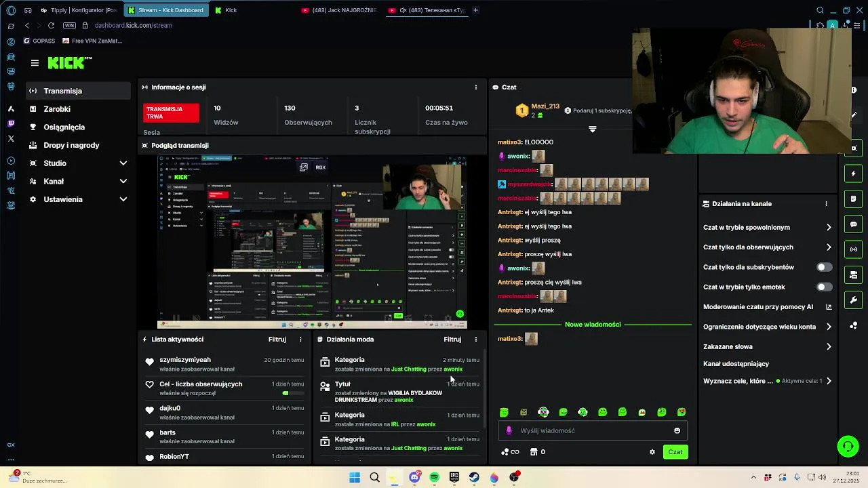Open Steam from the taskbar

(474, 478)
